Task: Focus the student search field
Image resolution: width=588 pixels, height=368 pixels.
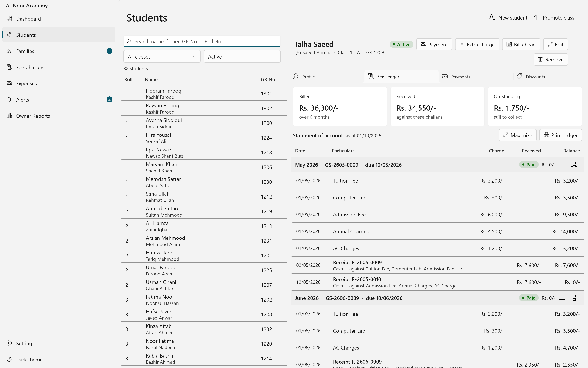Action: [x=202, y=41]
